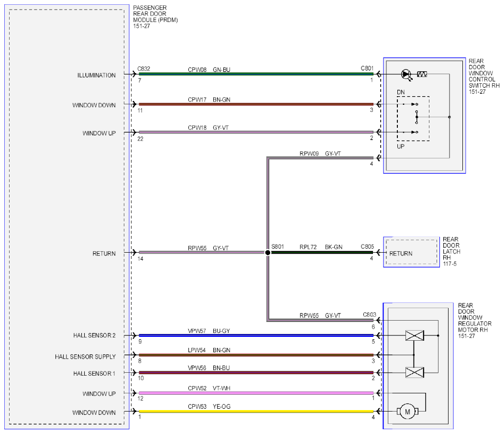The image size is (504, 434).
Task: Select the BU-GY wire color code
Action: tap(221, 331)
